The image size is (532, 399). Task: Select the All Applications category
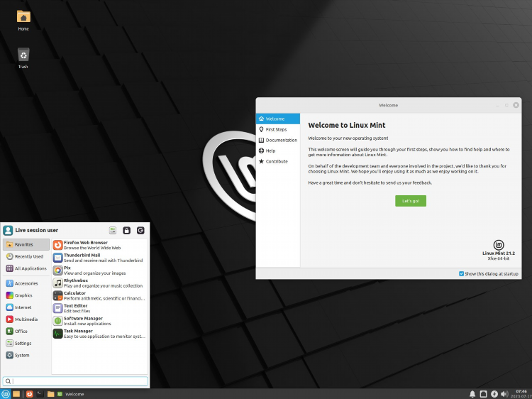[x=26, y=268]
